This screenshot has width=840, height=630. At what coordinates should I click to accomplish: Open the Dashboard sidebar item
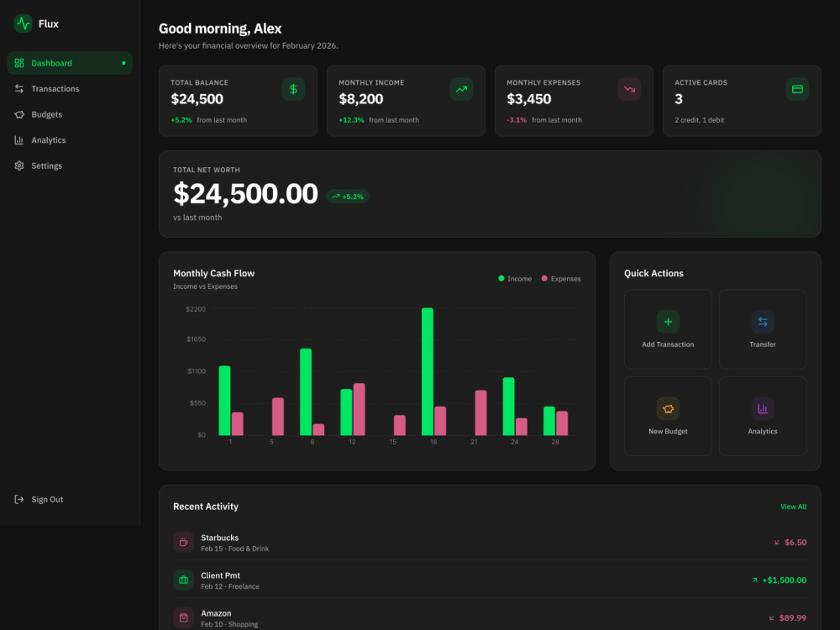[70, 63]
